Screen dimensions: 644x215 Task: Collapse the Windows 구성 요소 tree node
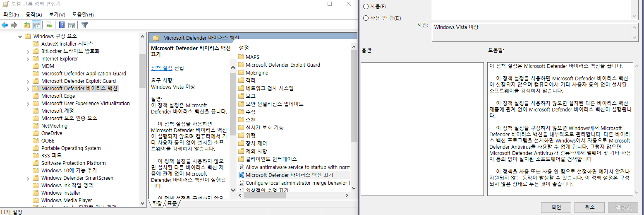(20, 36)
